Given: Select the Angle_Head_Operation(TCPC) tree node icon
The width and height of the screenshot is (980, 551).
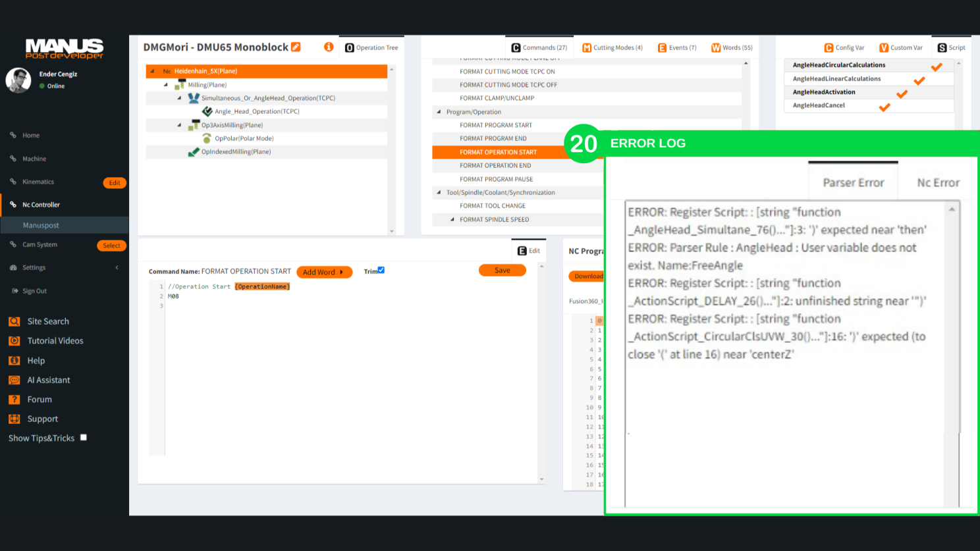Looking at the screenshot, I should click(x=207, y=111).
